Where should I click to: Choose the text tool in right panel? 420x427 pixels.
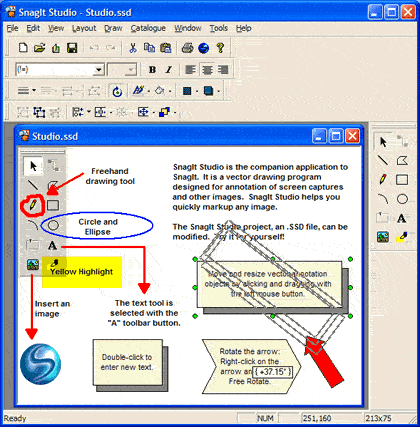click(402, 218)
